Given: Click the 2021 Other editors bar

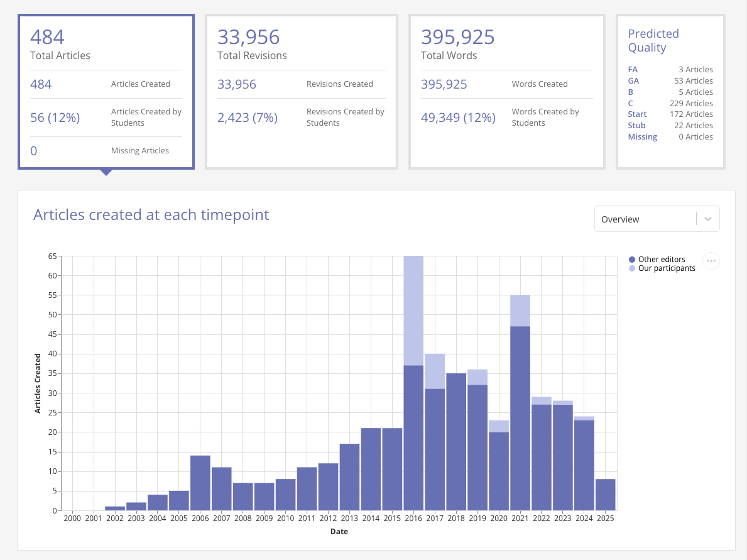Looking at the screenshot, I should click(520, 419).
